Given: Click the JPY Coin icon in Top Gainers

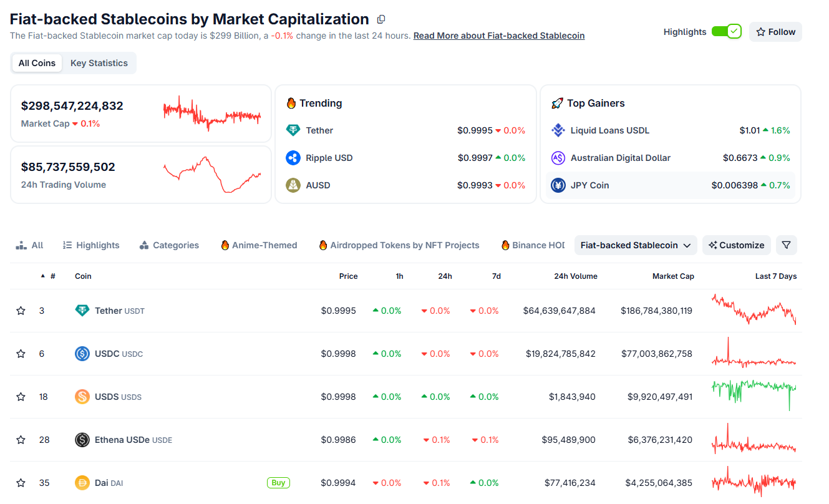Looking at the screenshot, I should [x=558, y=185].
